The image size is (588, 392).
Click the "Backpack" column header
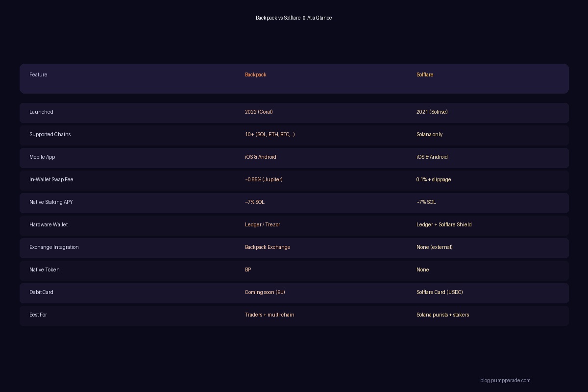click(255, 74)
